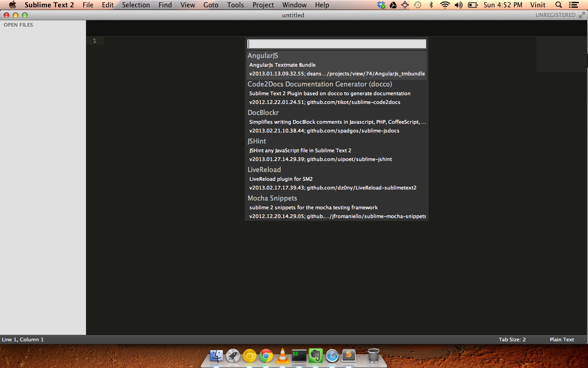This screenshot has height=368, width=588.
Task: Click the UNREGISTERED label in title bar
Action: tap(555, 15)
